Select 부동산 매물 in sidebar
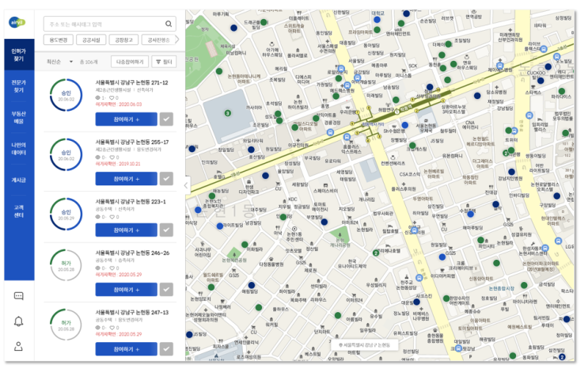This screenshot has width=588, height=373. (19, 117)
